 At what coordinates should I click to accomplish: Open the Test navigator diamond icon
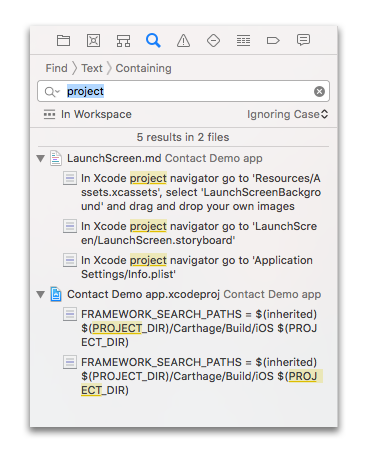(213, 41)
